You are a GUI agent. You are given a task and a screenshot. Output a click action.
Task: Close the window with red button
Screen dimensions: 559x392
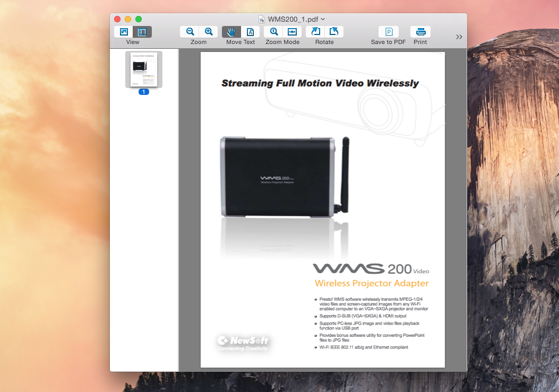tap(117, 19)
